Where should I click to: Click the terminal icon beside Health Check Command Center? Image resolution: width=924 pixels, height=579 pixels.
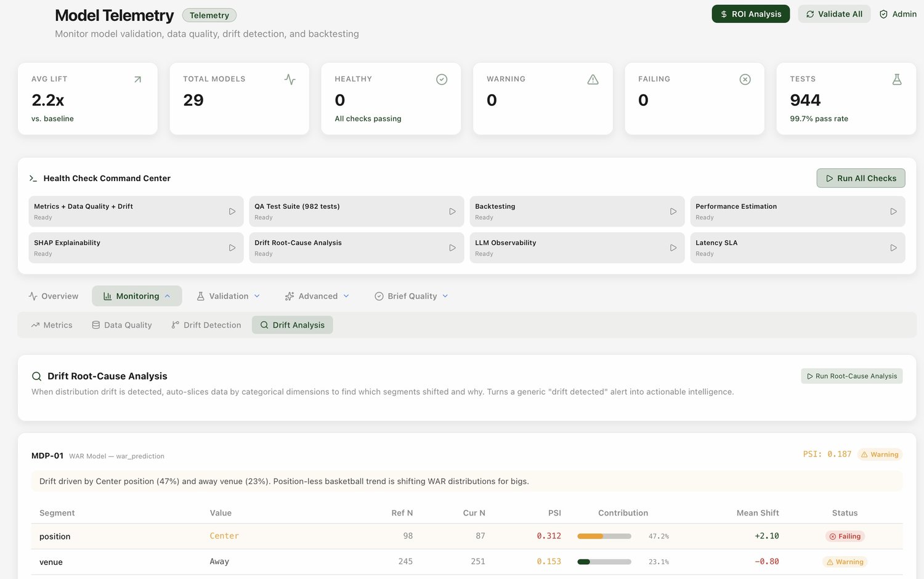coord(33,179)
